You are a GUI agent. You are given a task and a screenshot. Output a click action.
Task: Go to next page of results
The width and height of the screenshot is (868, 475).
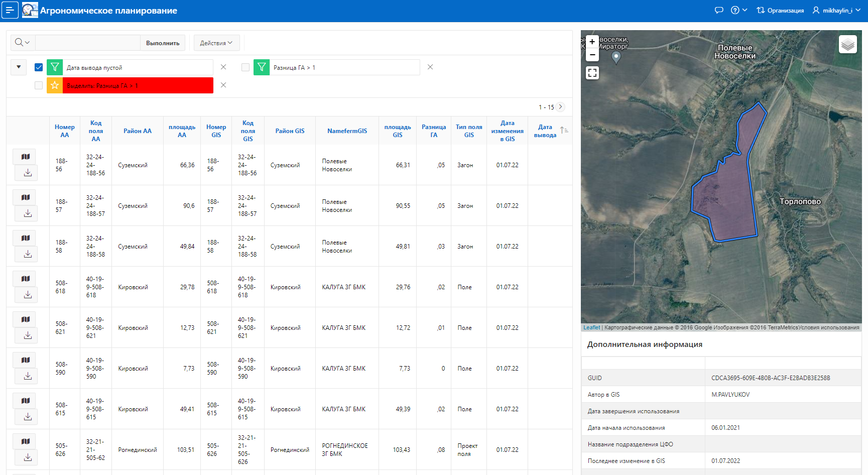click(561, 107)
